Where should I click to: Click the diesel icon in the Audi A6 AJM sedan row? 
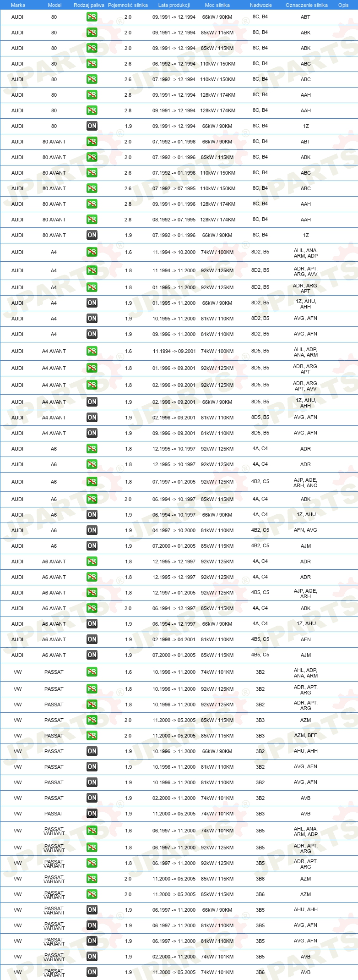click(92, 546)
